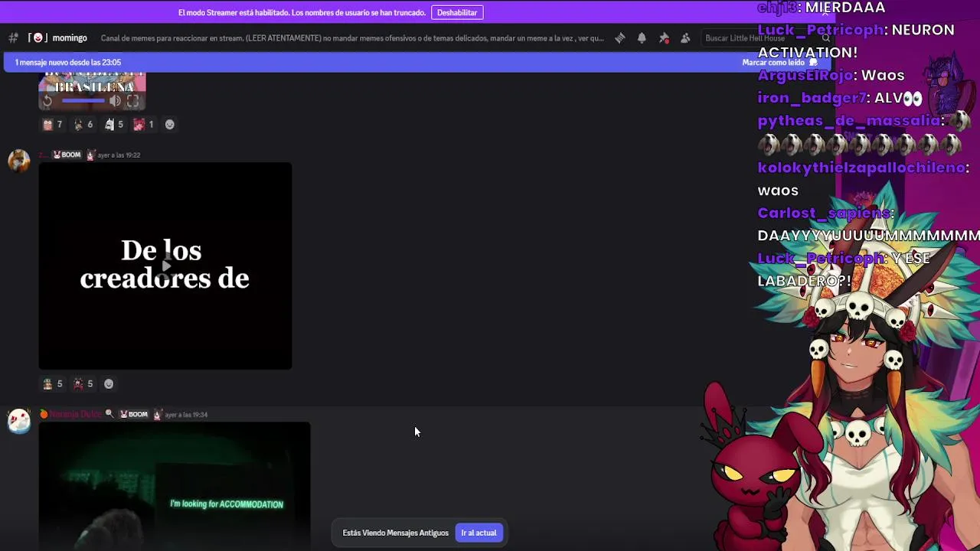The height and width of the screenshot is (551, 980).
Task: Toggle the first reaction with count 7
Action: pyautogui.click(x=53, y=124)
